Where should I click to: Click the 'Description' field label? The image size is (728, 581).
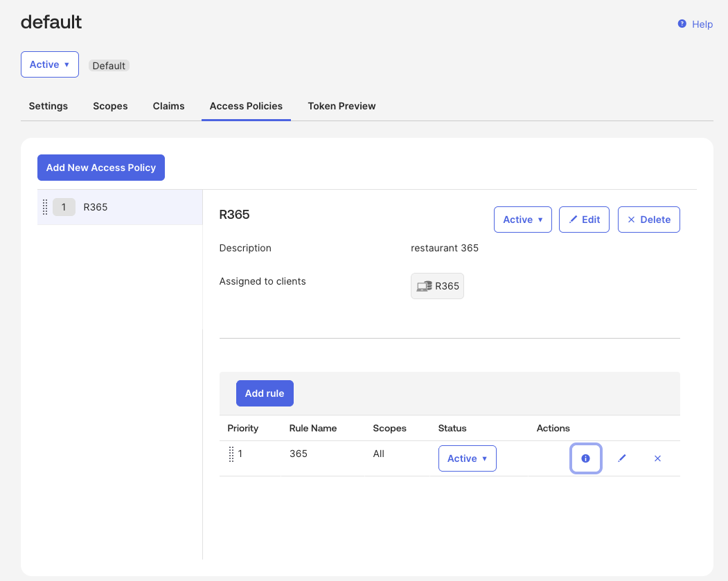[245, 249]
